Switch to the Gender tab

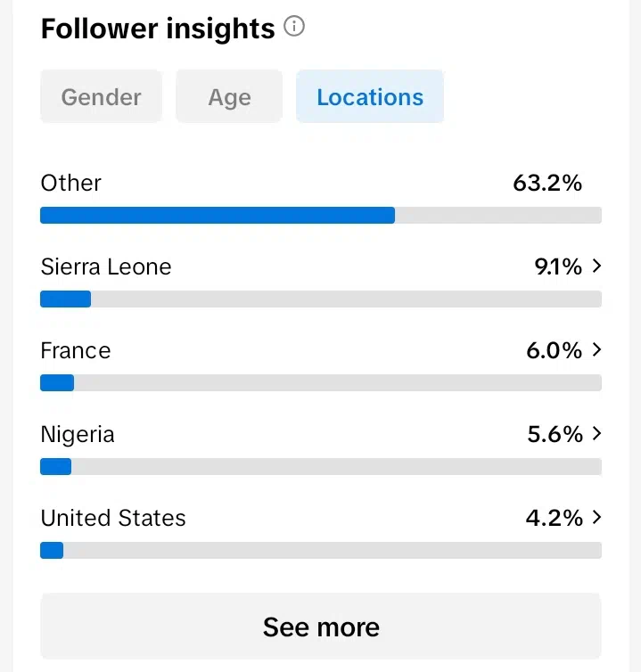(102, 97)
